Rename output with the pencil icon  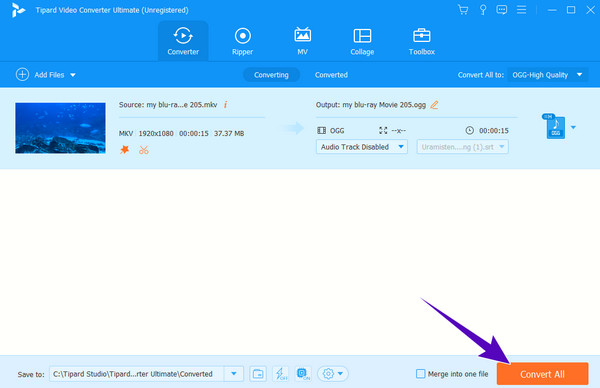coord(434,105)
